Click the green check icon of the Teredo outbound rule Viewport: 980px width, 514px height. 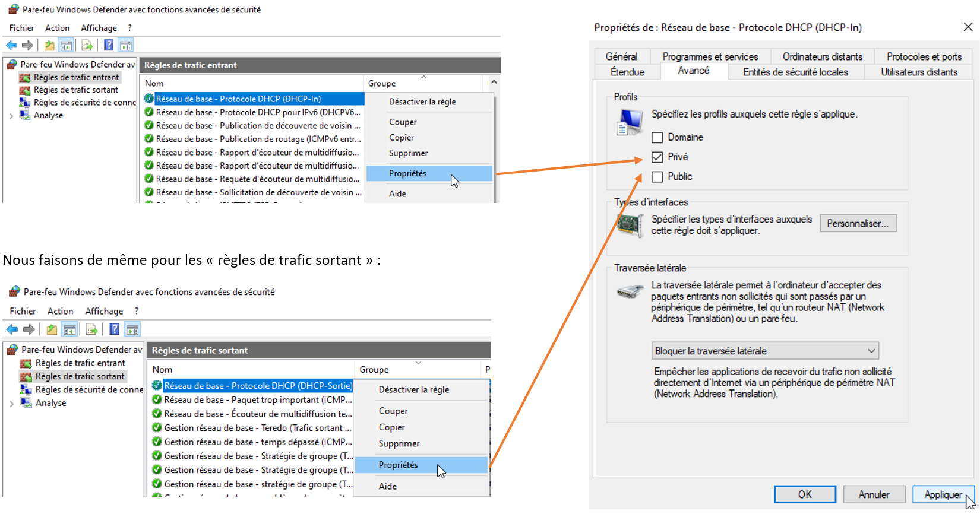tap(157, 428)
